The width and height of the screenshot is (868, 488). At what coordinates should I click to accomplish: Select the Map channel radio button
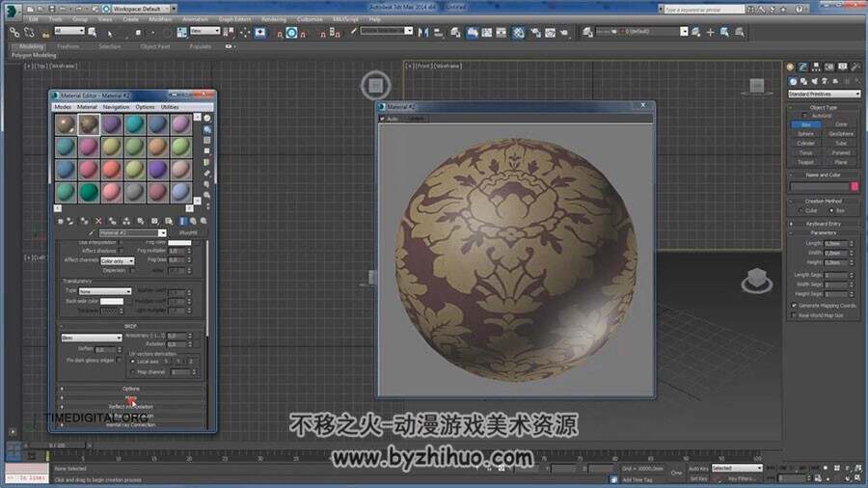(x=133, y=372)
